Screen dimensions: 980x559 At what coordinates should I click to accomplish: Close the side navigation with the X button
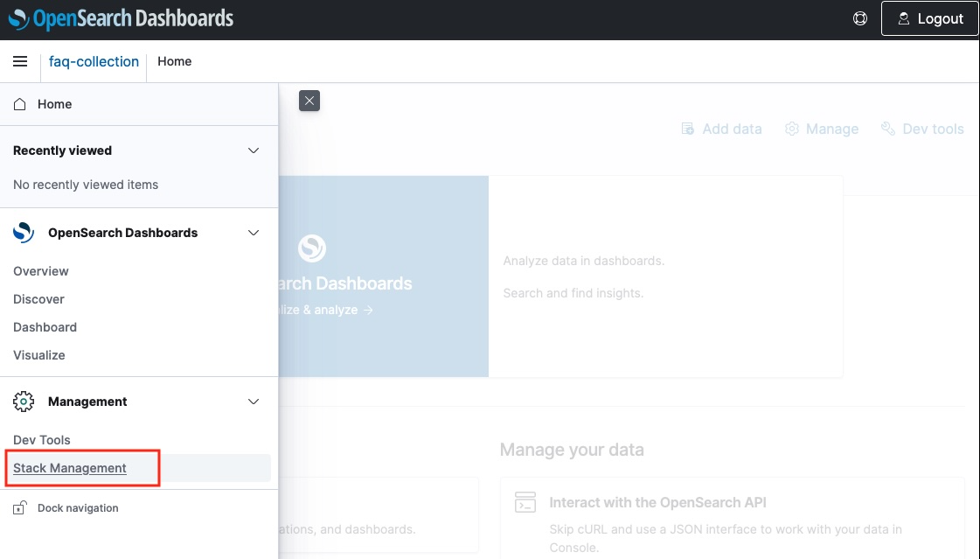tap(309, 101)
